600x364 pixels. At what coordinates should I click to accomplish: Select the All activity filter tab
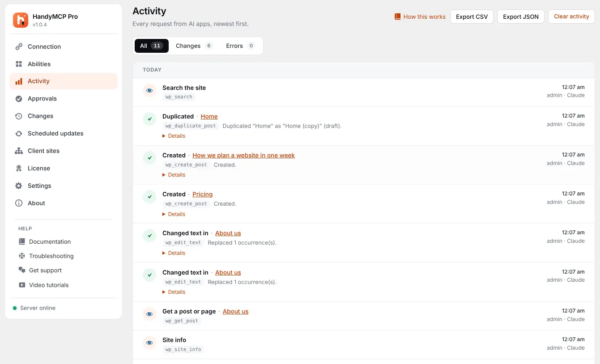[152, 46]
